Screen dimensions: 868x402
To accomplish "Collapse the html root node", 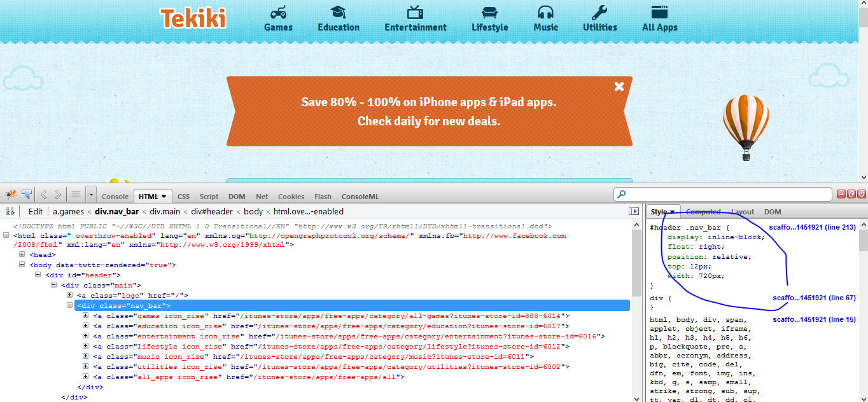I will coord(7,235).
